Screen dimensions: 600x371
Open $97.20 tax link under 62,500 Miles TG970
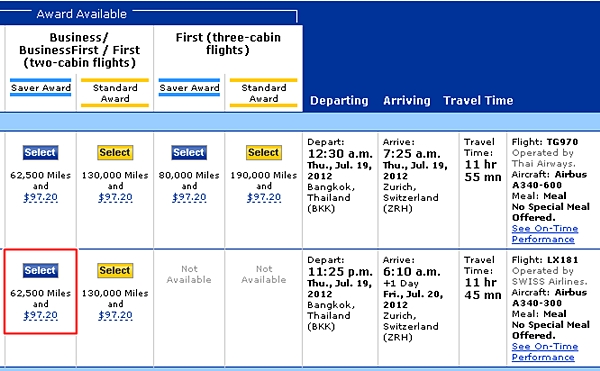coord(41,197)
